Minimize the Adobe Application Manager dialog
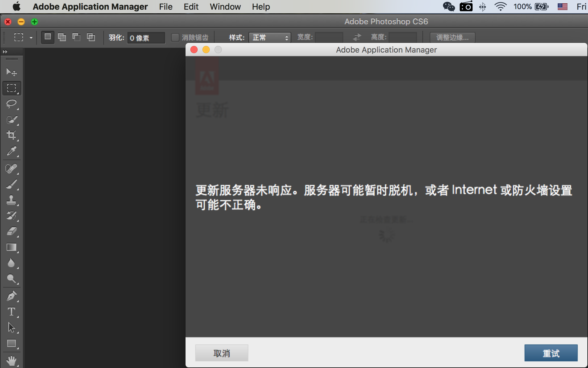Viewport: 588px width, 368px height. click(206, 50)
